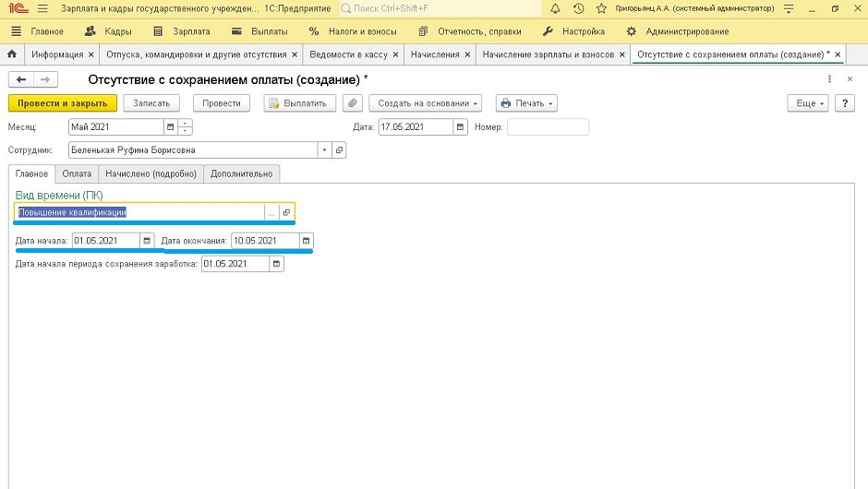Open notifications bell icon
The width and height of the screenshot is (868, 489).
(x=555, y=8)
